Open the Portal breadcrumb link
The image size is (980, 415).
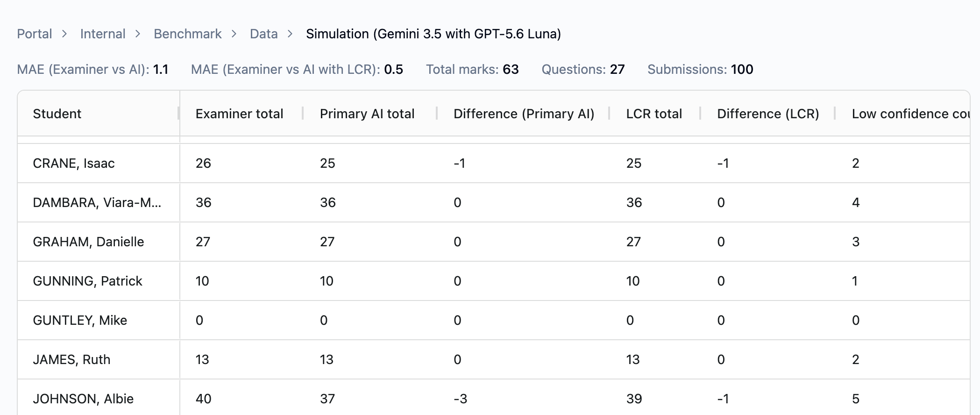[35, 34]
